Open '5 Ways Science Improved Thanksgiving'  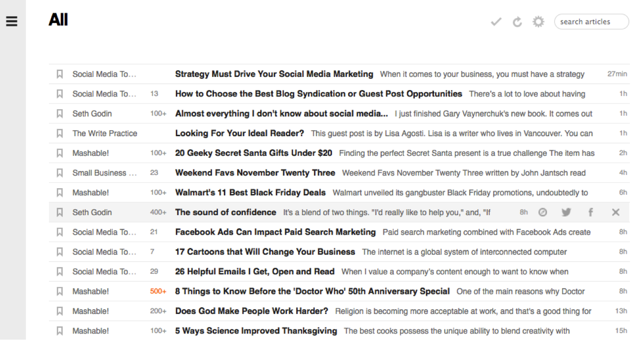pos(256,331)
